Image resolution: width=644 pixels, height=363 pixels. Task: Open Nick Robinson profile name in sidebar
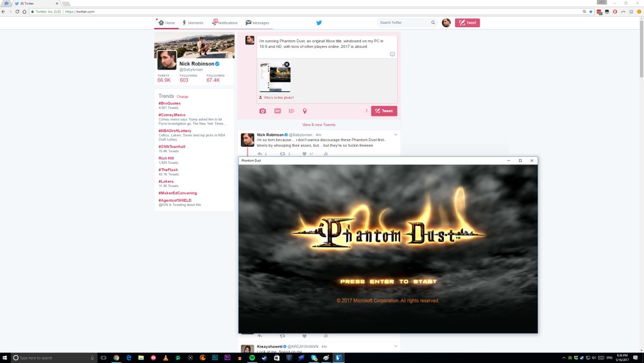click(x=196, y=64)
